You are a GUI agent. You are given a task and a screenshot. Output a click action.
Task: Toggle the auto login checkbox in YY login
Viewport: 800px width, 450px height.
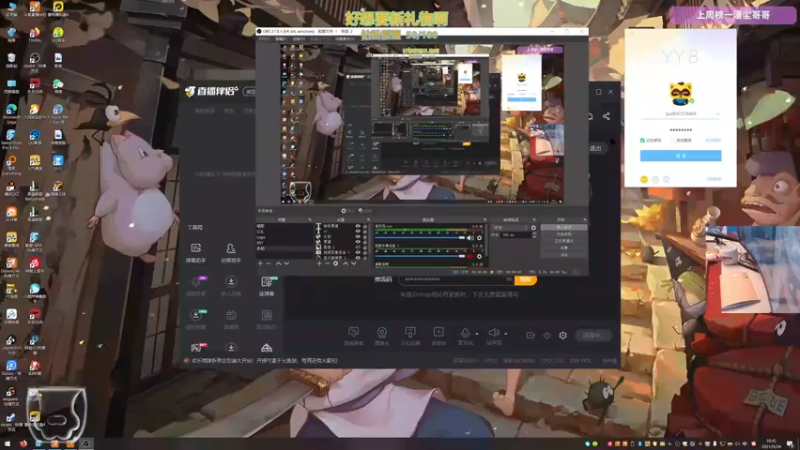click(673, 140)
